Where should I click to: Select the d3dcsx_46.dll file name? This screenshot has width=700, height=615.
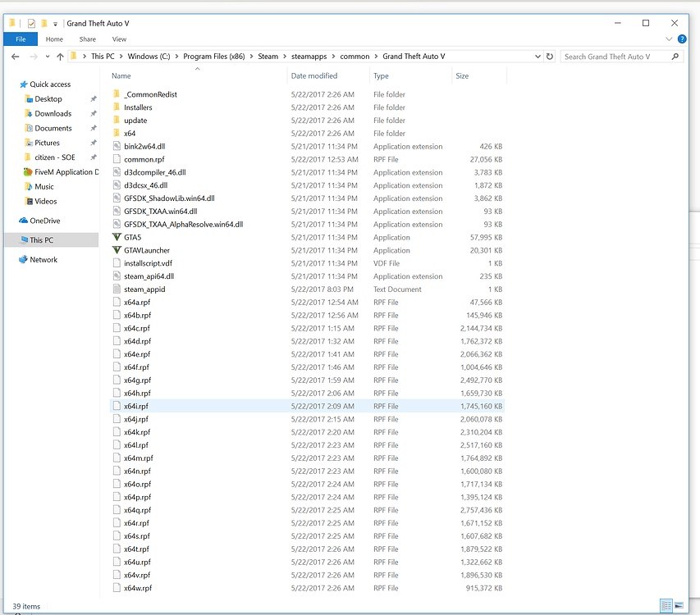click(145, 185)
